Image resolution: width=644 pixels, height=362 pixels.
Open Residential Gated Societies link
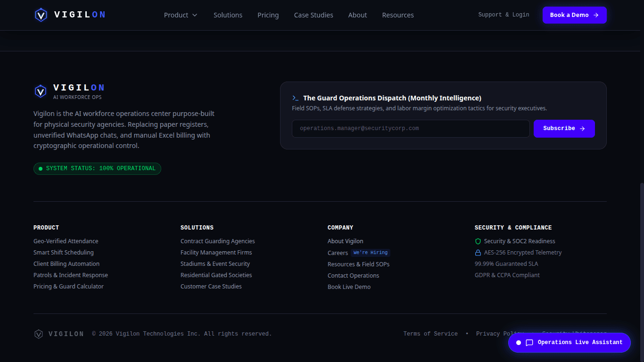pos(216,275)
